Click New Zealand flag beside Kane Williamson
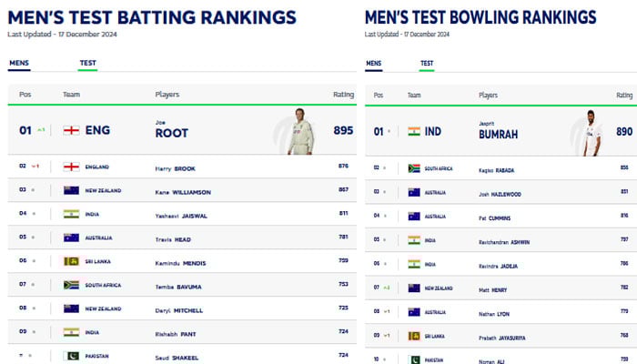Screen dimensions: 637x364 (71, 190)
